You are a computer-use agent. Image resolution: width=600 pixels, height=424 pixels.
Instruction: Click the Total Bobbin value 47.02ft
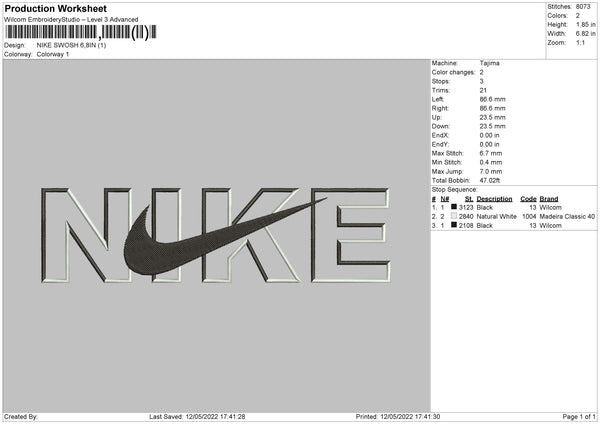pyautogui.click(x=490, y=180)
